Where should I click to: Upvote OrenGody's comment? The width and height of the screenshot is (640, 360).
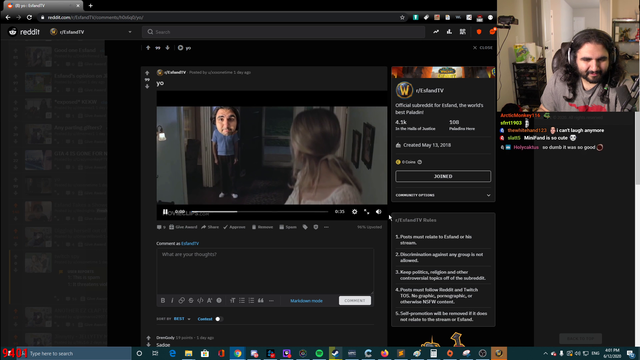[149, 338]
